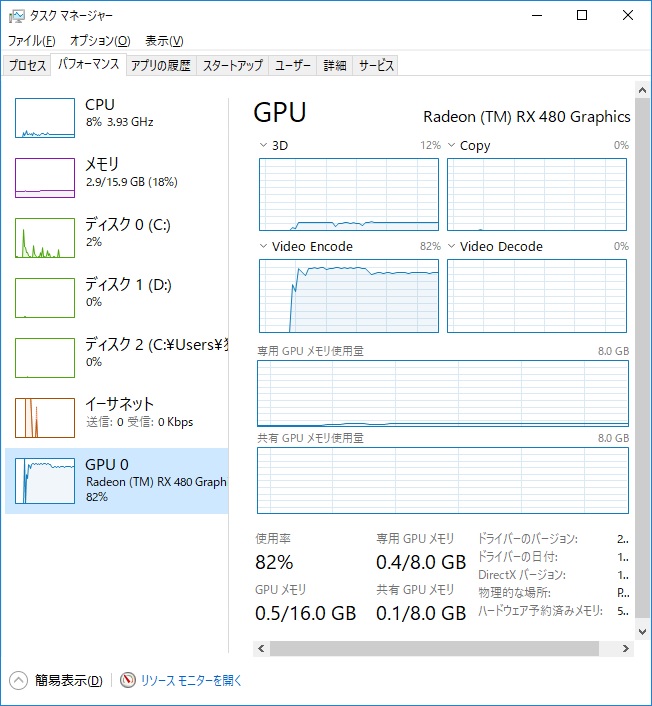Click the 簡易表示 collapse arrow icon
The image size is (652, 706).
pyautogui.click(x=18, y=680)
